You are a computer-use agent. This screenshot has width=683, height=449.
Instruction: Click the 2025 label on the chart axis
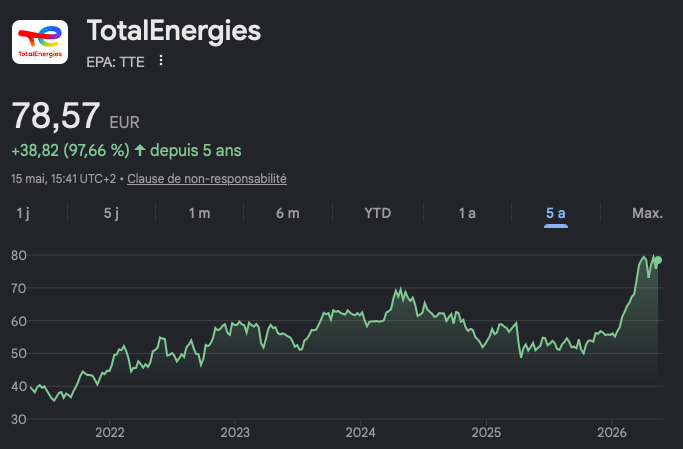click(486, 432)
